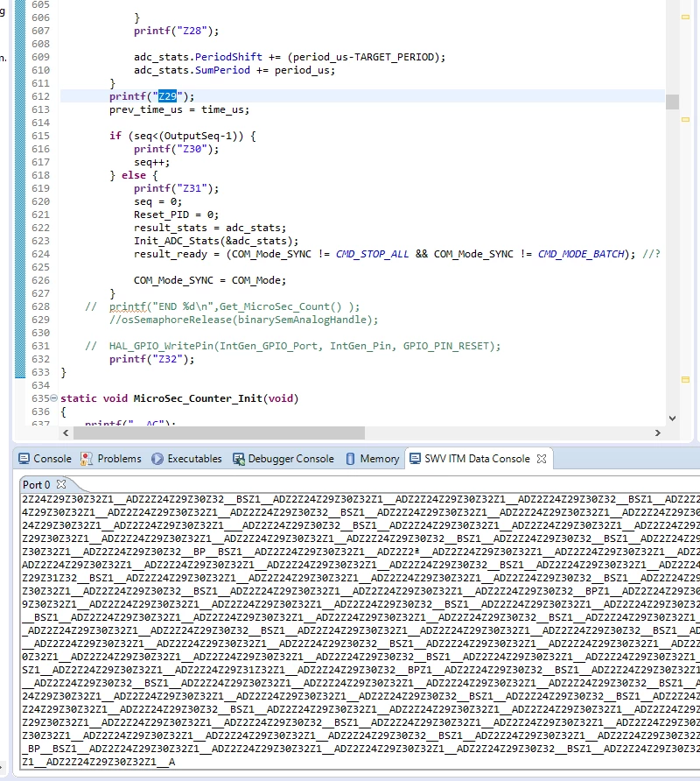The width and height of the screenshot is (700, 781).
Task: Click the static void MicroSec_Counter_Init declaration
Action: point(179,398)
